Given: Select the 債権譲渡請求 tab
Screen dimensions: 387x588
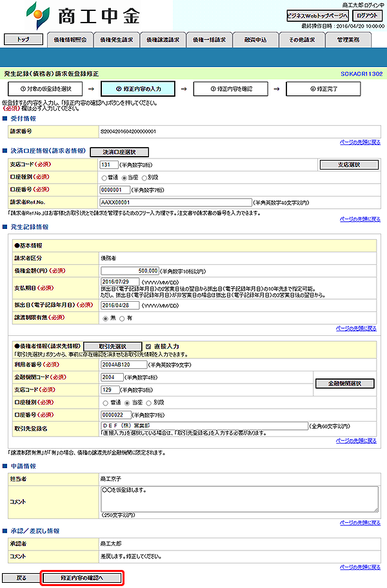Looking at the screenshot, I should pos(163,40).
